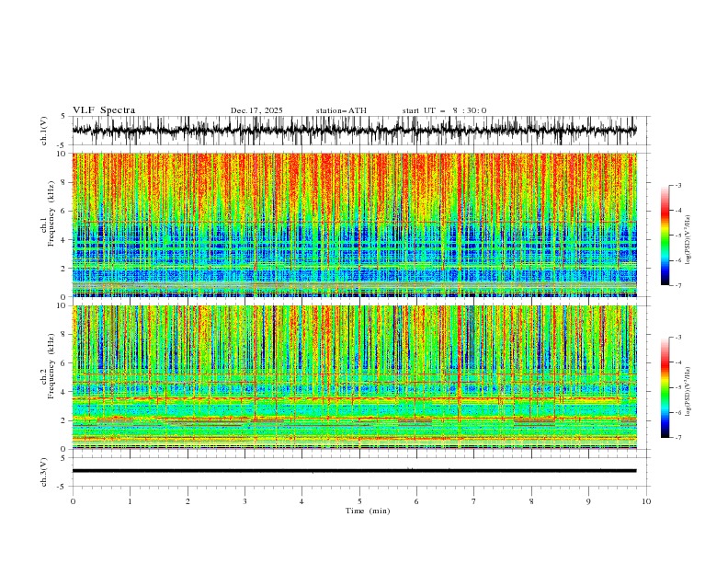728x563 pixels.
Task: Click the ch.1 color bar "log(PSD)(V²/Hz)" label
Action: tap(688, 240)
